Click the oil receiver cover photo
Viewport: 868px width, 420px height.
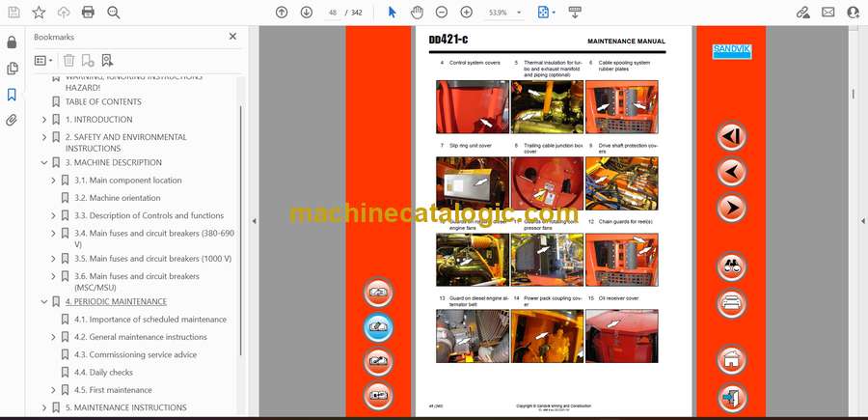coord(622,336)
